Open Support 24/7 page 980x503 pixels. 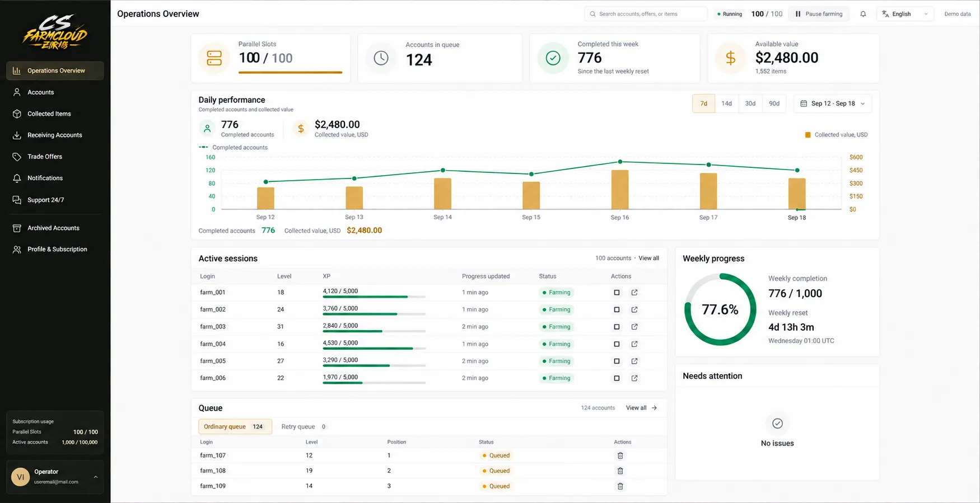coord(55,200)
